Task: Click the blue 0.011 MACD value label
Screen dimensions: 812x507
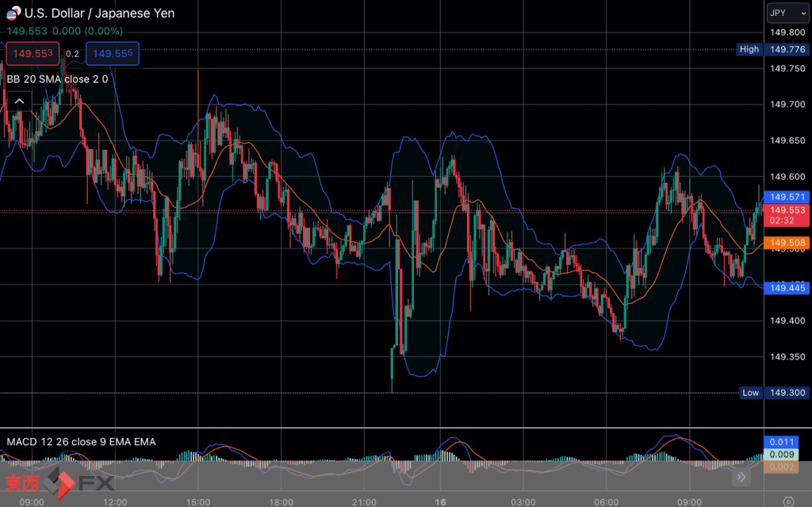Action: click(781, 442)
